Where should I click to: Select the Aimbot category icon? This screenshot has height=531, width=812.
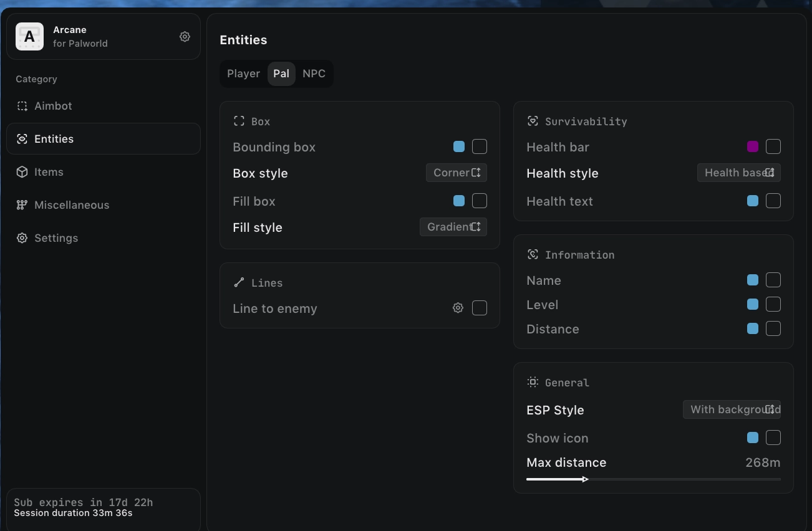[x=22, y=106]
